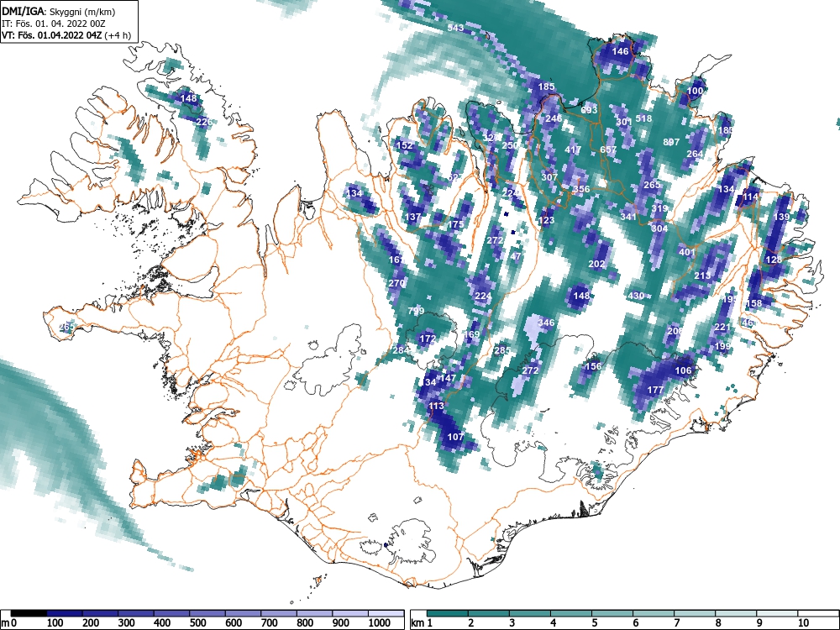Click the dark blue legend swatch between 100 and 200
840x630 pixels.
(x=65, y=613)
